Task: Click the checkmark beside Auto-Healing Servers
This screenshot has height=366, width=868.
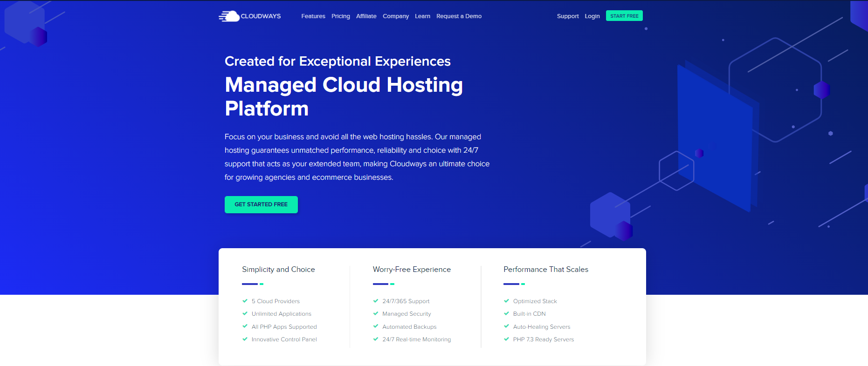Action: point(506,326)
